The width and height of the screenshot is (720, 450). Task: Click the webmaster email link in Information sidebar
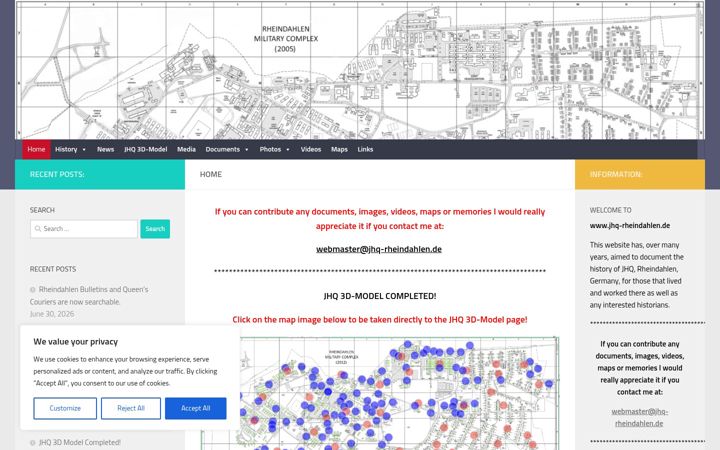tap(639, 417)
